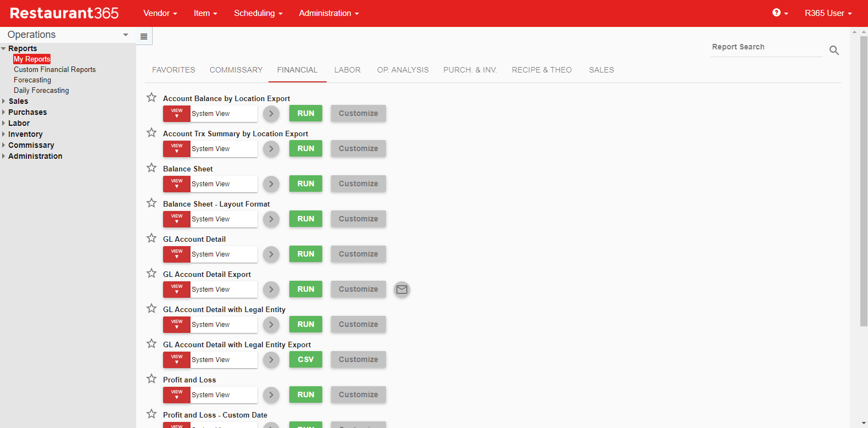The height and width of the screenshot is (428, 868).
Task: Open the R365 User menu
Action: tap(828, 13)
